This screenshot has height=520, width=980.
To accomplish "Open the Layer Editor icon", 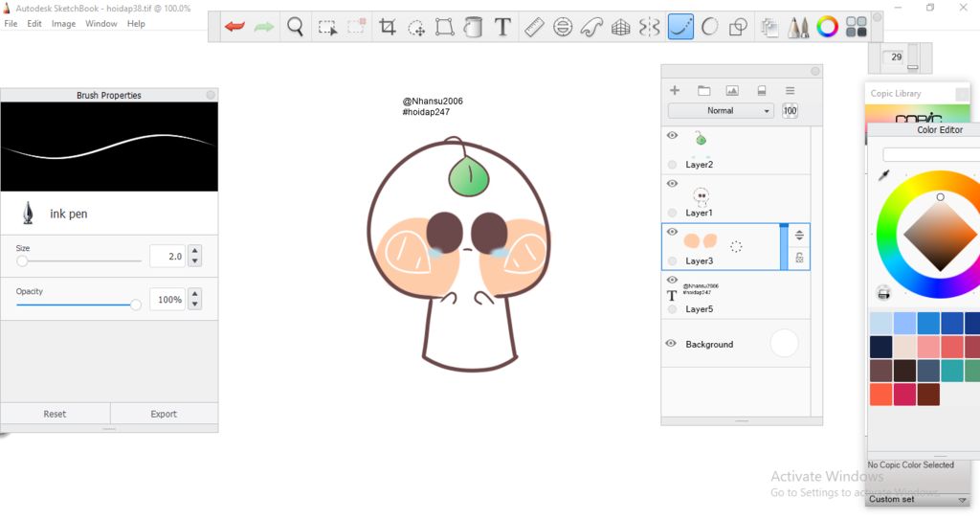I will pyautogui.click(x=769, y=27).
